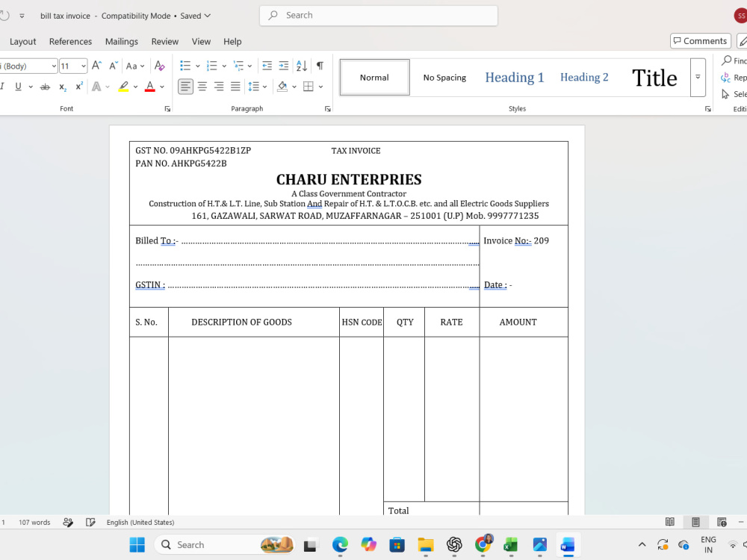Image resolution: width=747 pixels, height=560 pixels.
Task: Open line and paragraph spacing options
Action: [x=253, y=87]
